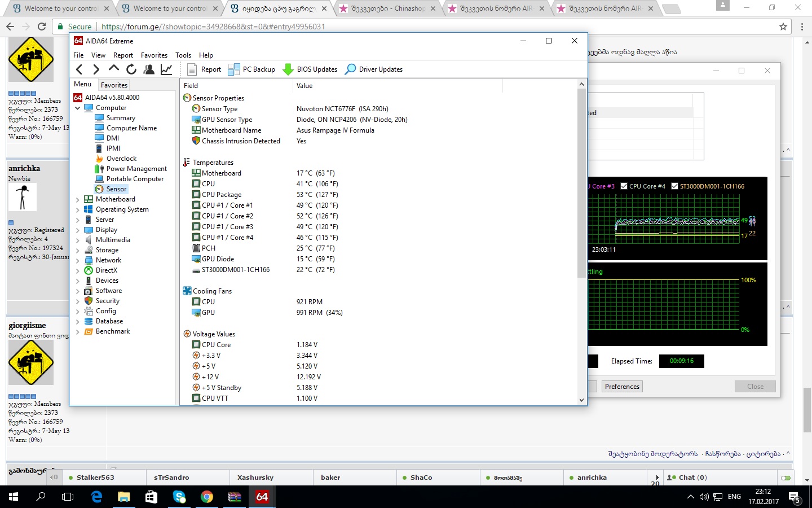Select Overclock in the tree
Viewport: 812px width, 508px height.
121,159
